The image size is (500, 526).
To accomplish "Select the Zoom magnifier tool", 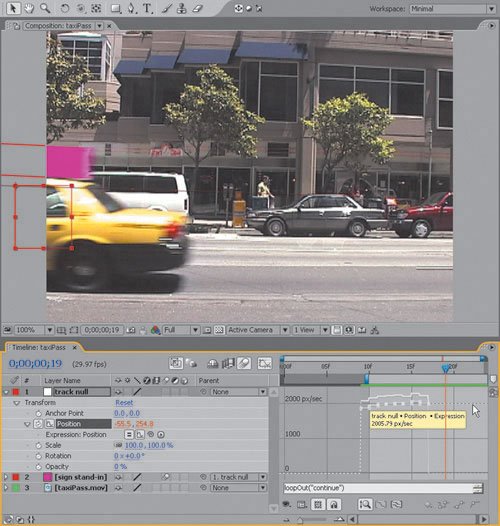I will coord(45,8).
